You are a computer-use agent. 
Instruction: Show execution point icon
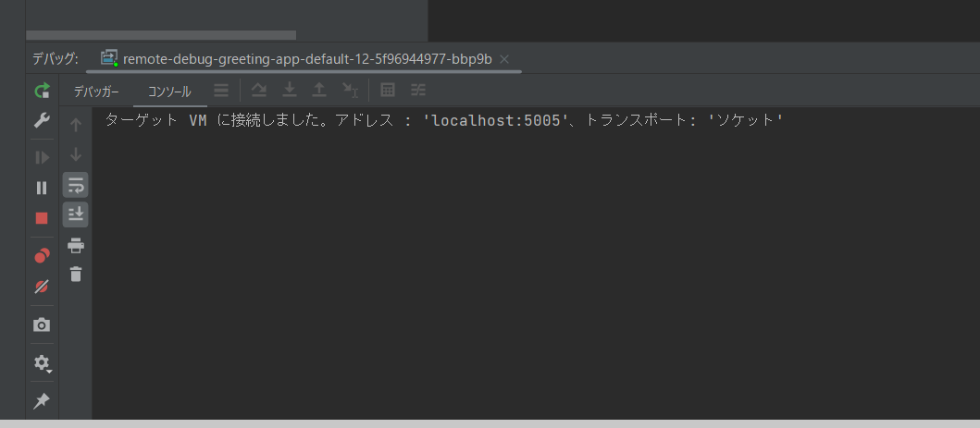click(221, 91)
